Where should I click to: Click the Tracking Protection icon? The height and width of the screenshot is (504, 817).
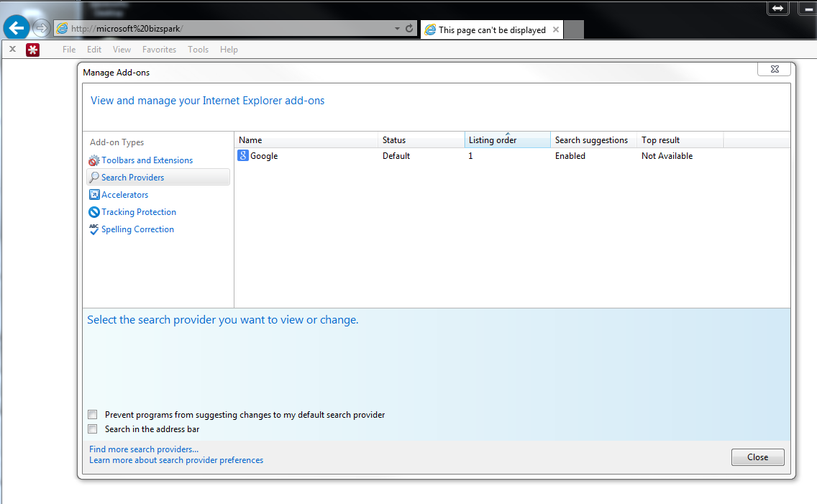coord(94,212)
